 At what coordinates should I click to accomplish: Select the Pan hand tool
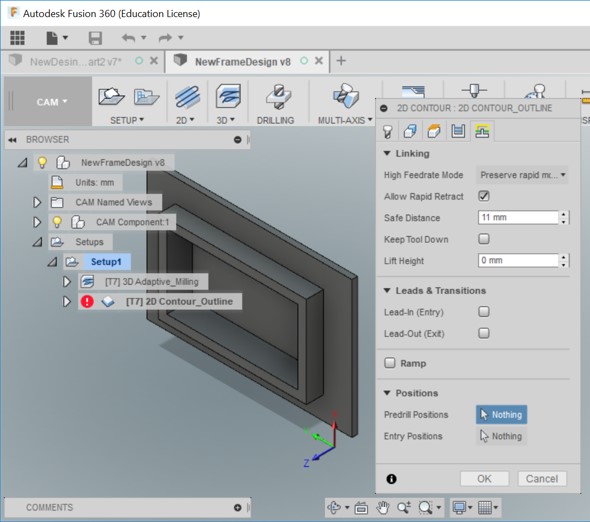[383, 508]
